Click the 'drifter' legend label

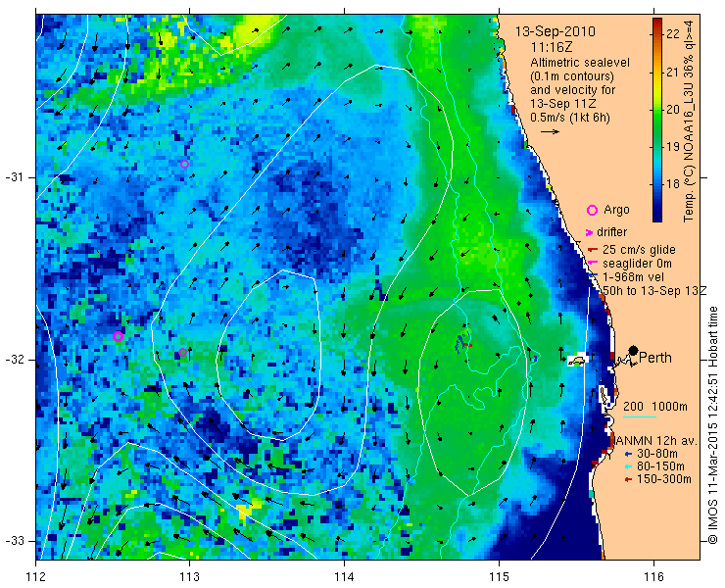point(611,232)
